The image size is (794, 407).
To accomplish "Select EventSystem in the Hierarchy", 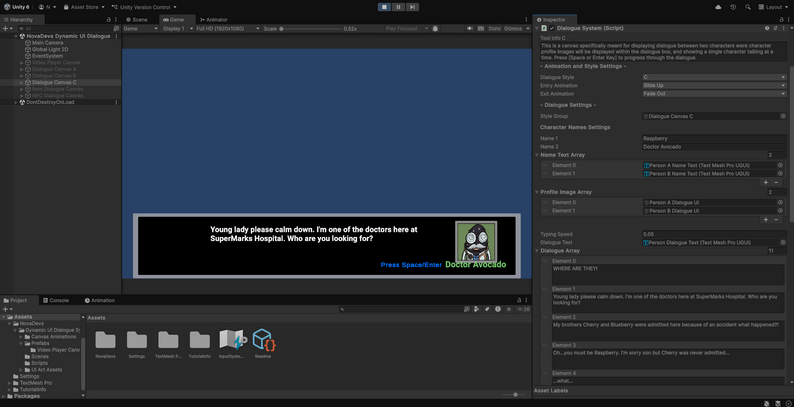I will [47, 56].
